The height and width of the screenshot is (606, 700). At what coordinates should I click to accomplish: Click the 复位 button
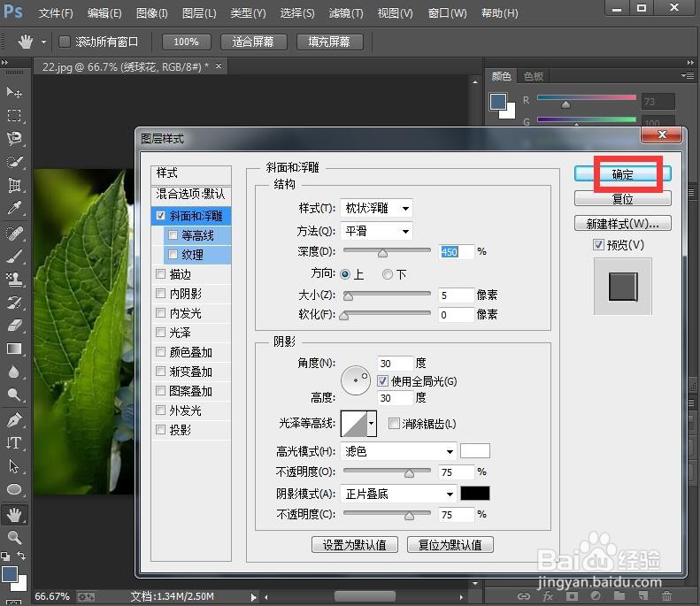click(x=622, y=198)
